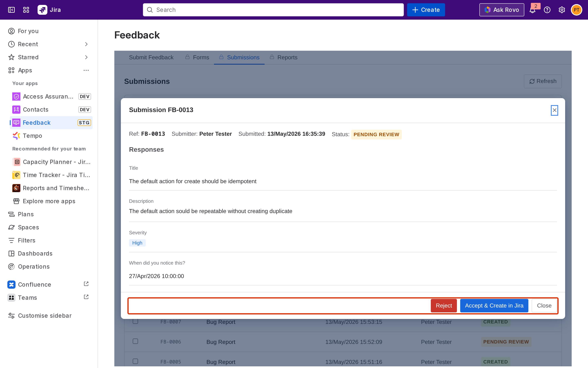Click the Plans icon in sidebar
The width and height of the screenshot is (588, 368).
click(x=11, y=214)
